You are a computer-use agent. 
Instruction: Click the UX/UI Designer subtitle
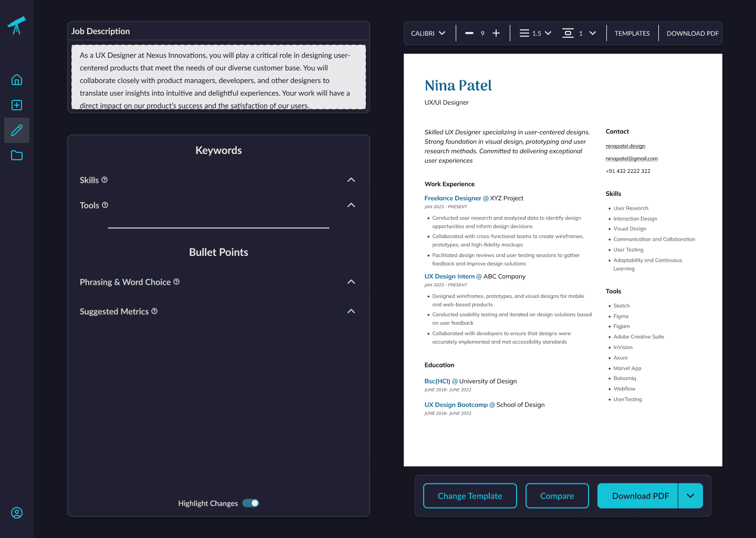(446, 102)
